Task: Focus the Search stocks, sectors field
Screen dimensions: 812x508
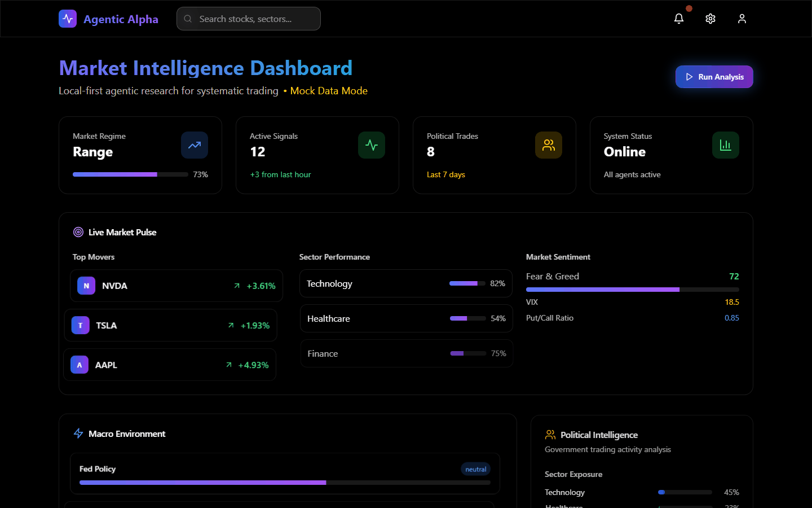Action: click(x=249, y=19)
